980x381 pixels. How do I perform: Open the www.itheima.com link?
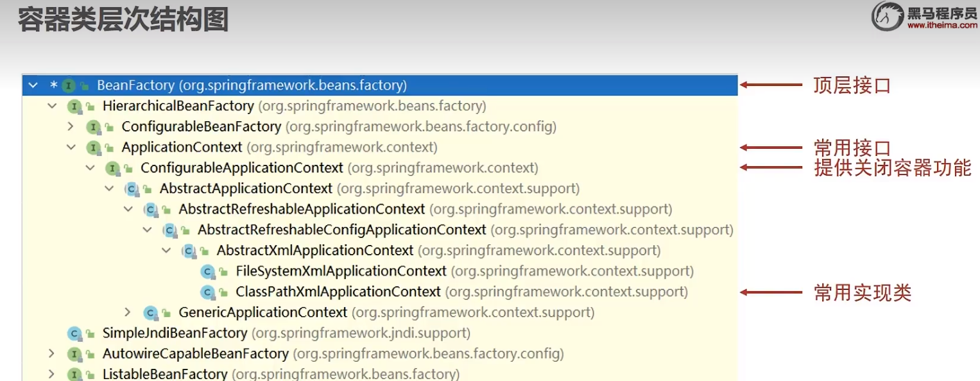pos(941,24)
